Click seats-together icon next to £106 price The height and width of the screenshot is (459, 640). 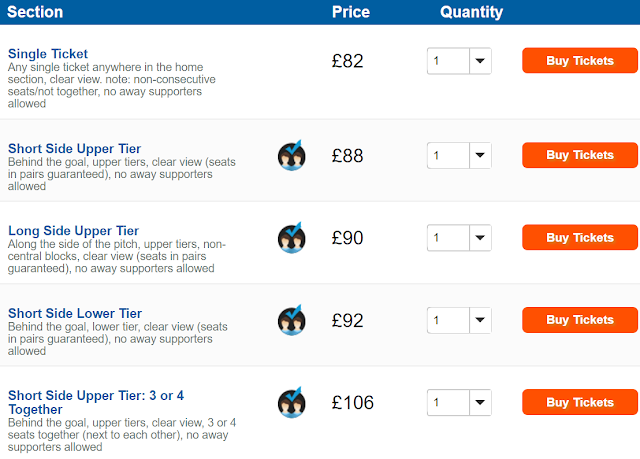(x=291, y=403)
